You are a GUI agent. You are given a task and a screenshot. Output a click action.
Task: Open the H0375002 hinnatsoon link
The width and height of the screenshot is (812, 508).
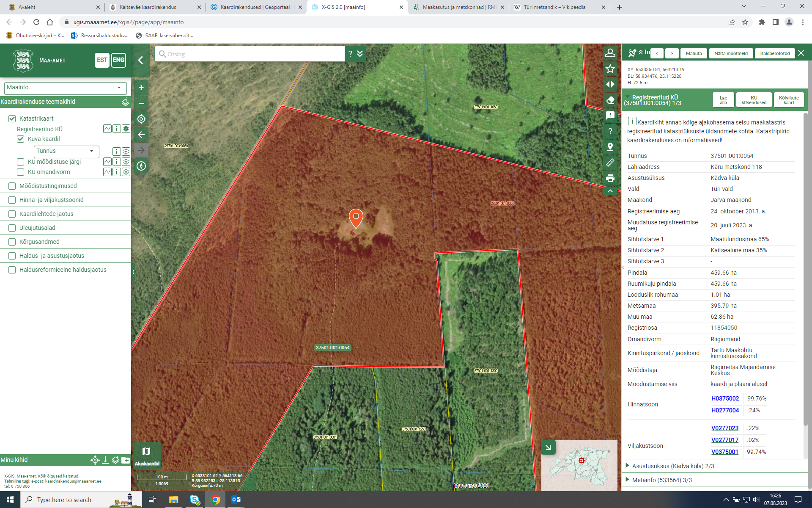tap(725, 398)
